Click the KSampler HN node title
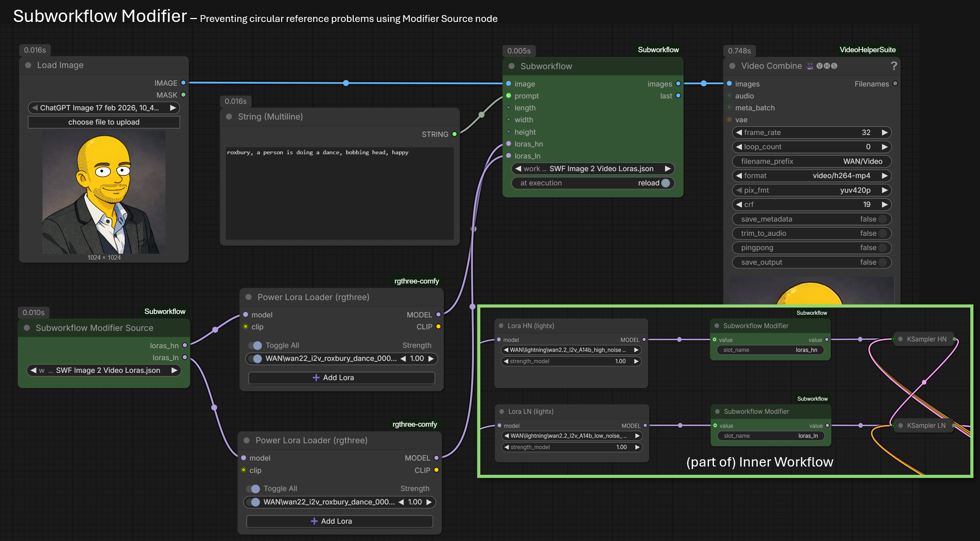This screenshot has height=541, width=980. pos(926,339)
